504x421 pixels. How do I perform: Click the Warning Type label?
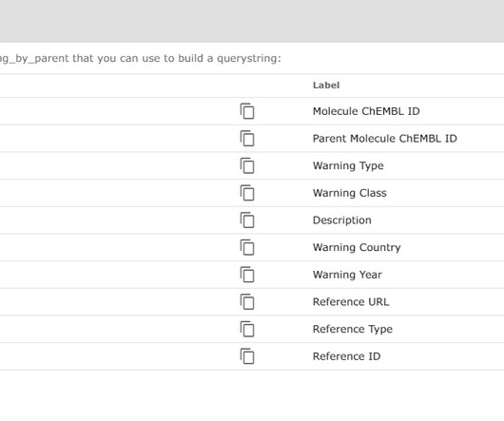348,165
